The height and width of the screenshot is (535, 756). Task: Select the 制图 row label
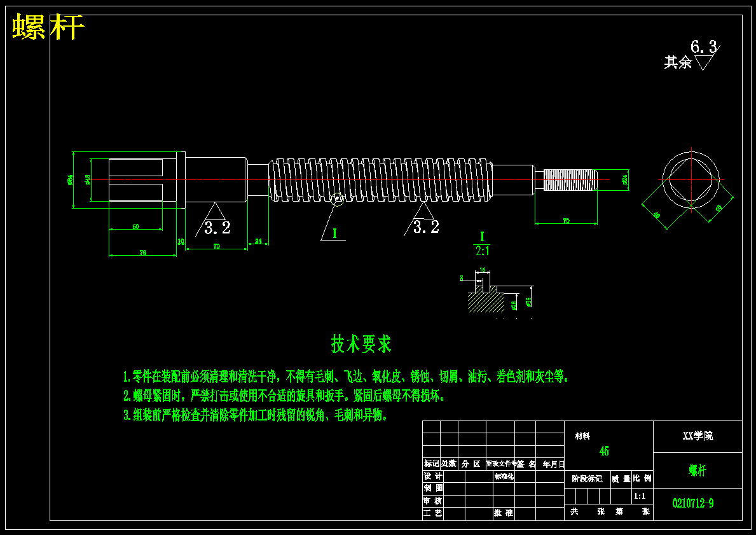(x=433, y=488)
